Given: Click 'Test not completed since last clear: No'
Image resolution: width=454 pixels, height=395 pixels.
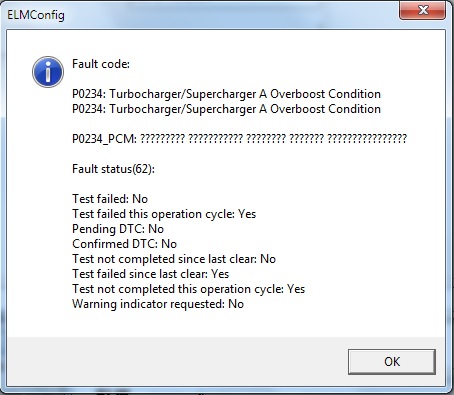Looking at the screenshot, I should pos(174,259).
